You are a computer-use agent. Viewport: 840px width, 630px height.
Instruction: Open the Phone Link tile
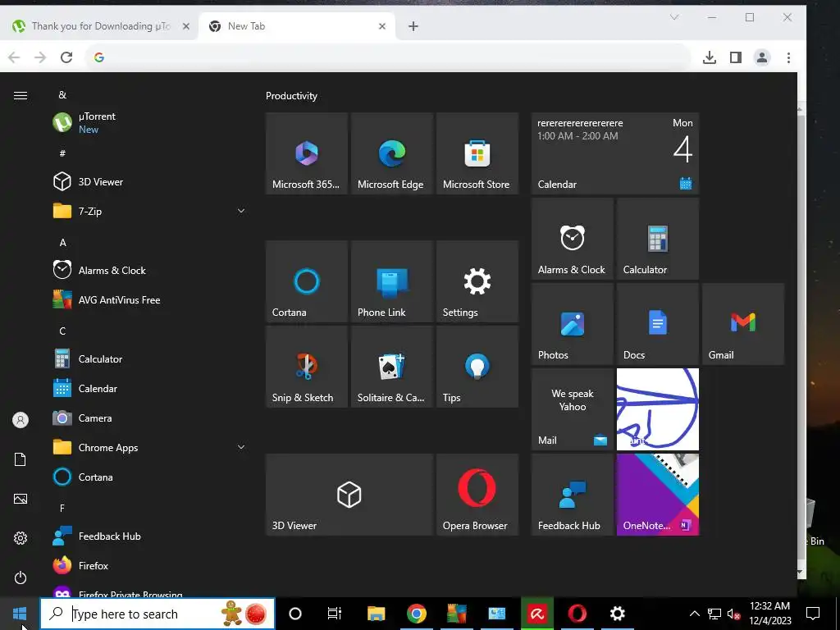(x=391, y=281)
